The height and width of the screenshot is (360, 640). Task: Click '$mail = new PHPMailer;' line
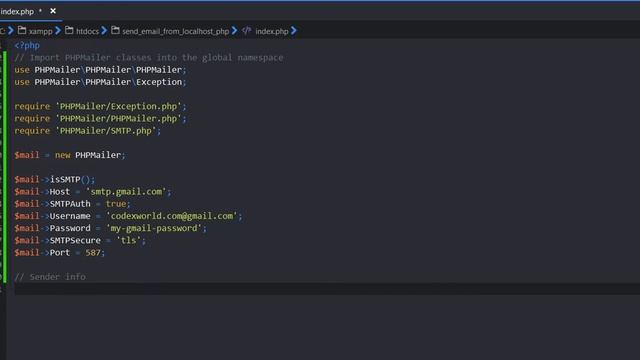70,155
